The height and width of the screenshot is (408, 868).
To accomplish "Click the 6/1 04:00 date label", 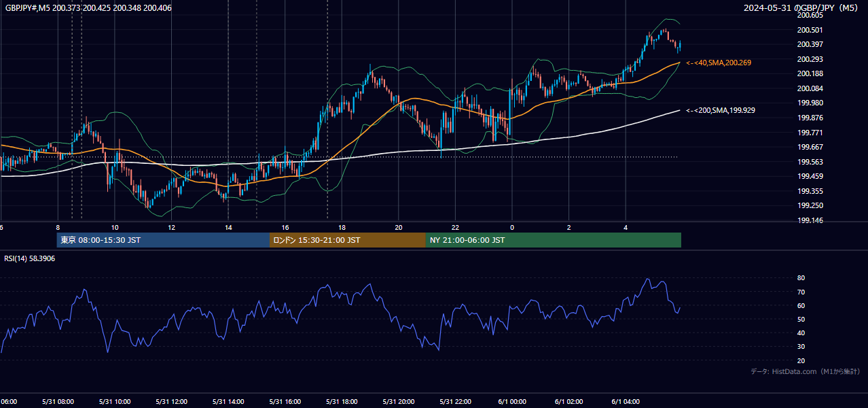I will pos(626,401).
